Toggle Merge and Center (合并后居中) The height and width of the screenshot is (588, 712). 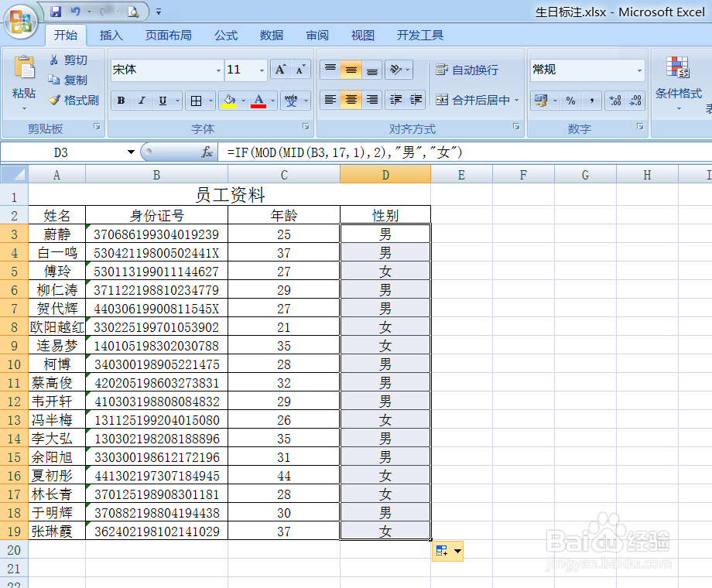pos(472,100)
